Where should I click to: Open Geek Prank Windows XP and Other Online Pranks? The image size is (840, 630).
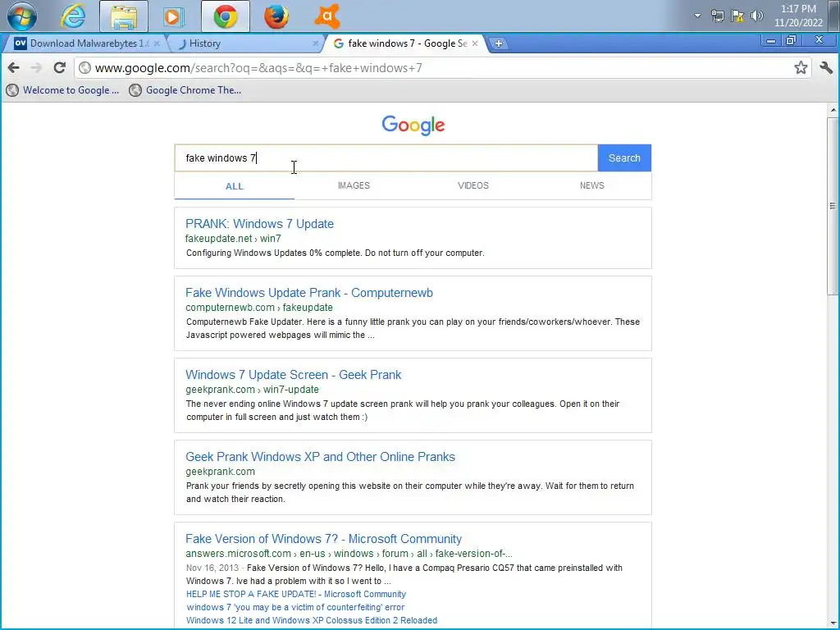pos(321,457)
